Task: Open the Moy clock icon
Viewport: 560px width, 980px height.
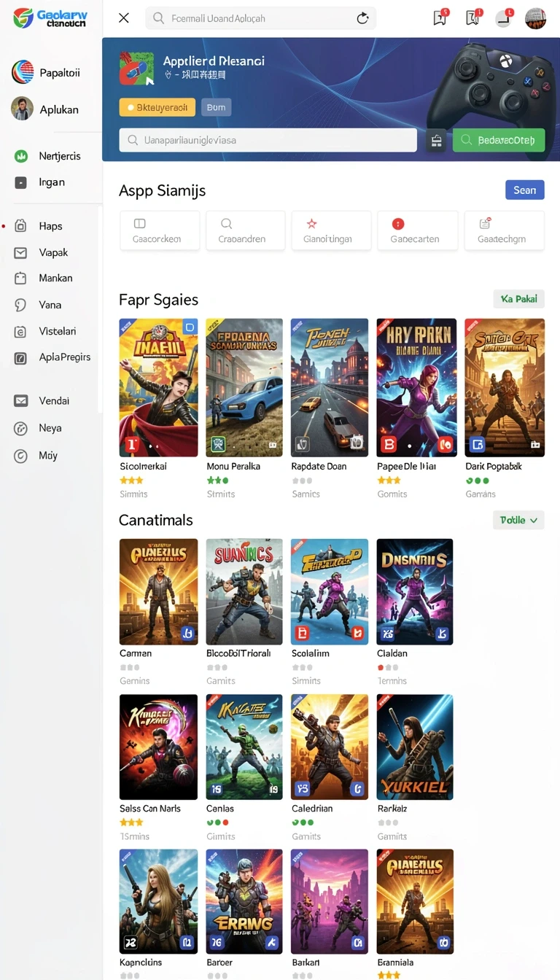Action: [21, 456]
